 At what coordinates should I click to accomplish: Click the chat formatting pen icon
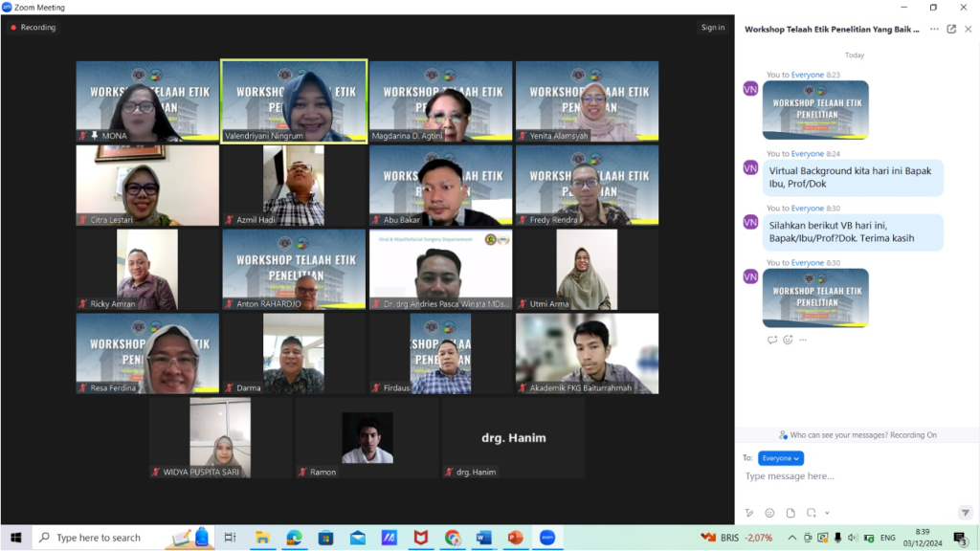749,513
